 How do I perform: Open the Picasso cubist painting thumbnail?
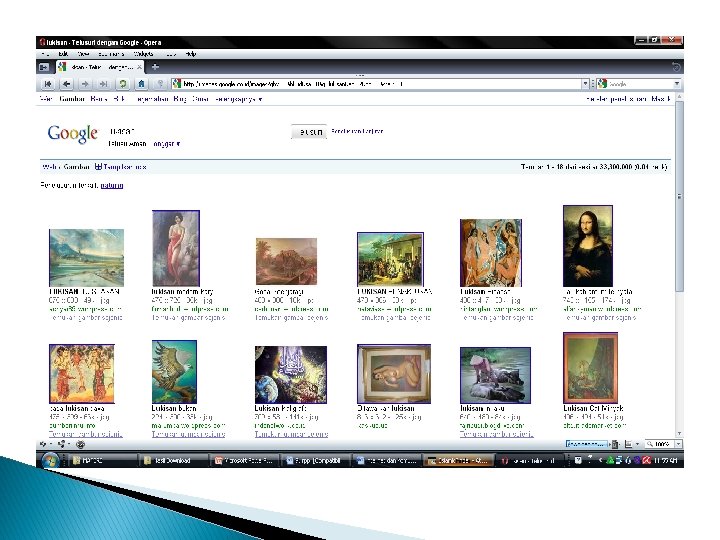coord(491,253)
